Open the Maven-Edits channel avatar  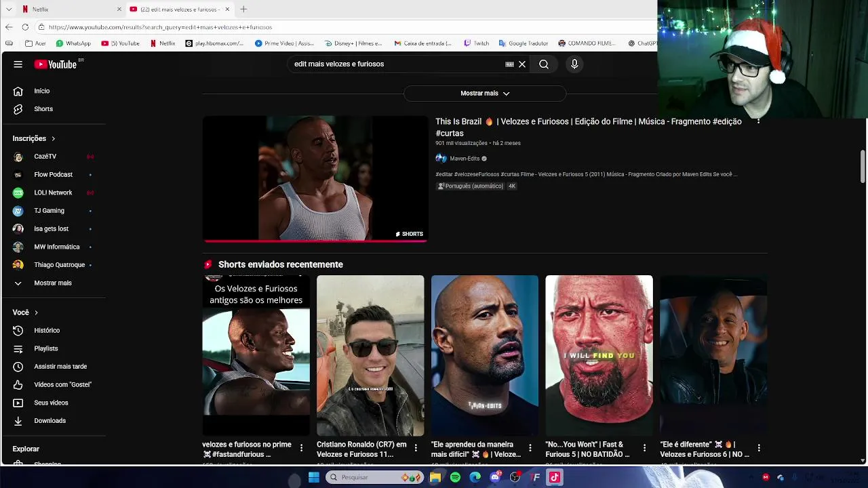pos(441,159)
